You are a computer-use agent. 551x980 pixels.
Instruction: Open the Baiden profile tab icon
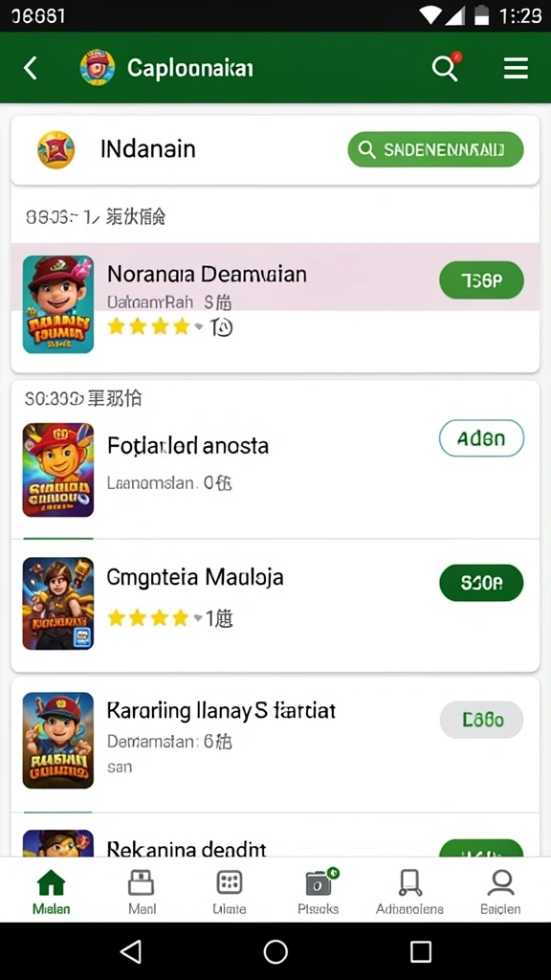(x=500, y=882)
